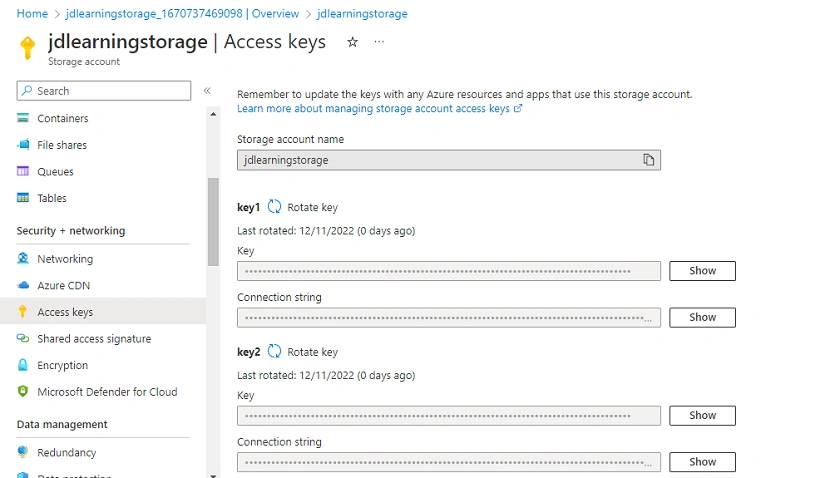Click the Containers icon in sidebar

[23, 118]
